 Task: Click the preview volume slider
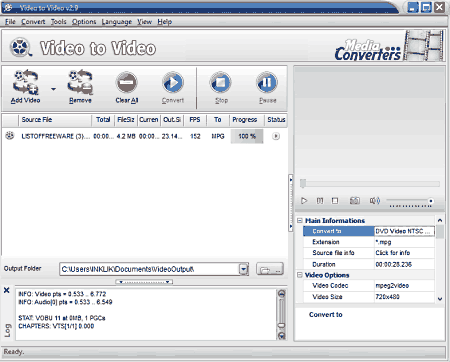click(410, 201)
